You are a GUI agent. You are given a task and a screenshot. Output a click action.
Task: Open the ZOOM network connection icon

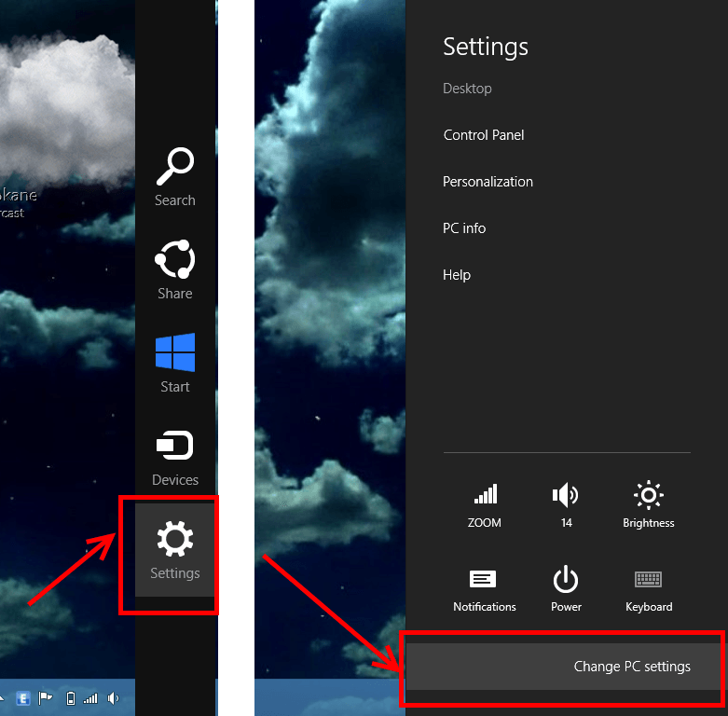485,503
